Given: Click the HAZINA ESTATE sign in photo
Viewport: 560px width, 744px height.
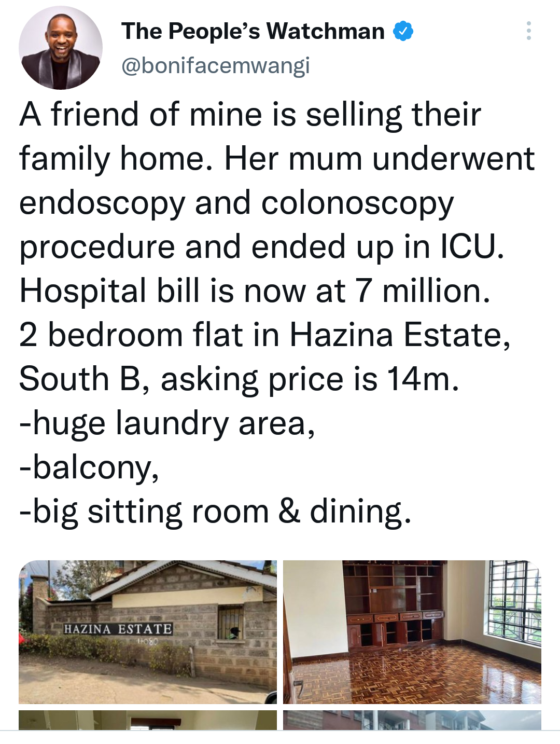Looking at the screenshot, I should coord(117,629).
